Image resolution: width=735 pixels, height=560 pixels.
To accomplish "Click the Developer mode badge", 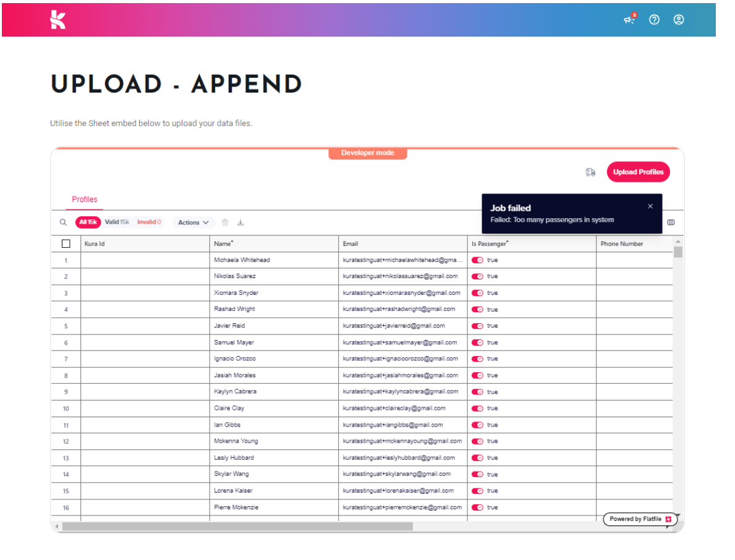I will [367, 153].
